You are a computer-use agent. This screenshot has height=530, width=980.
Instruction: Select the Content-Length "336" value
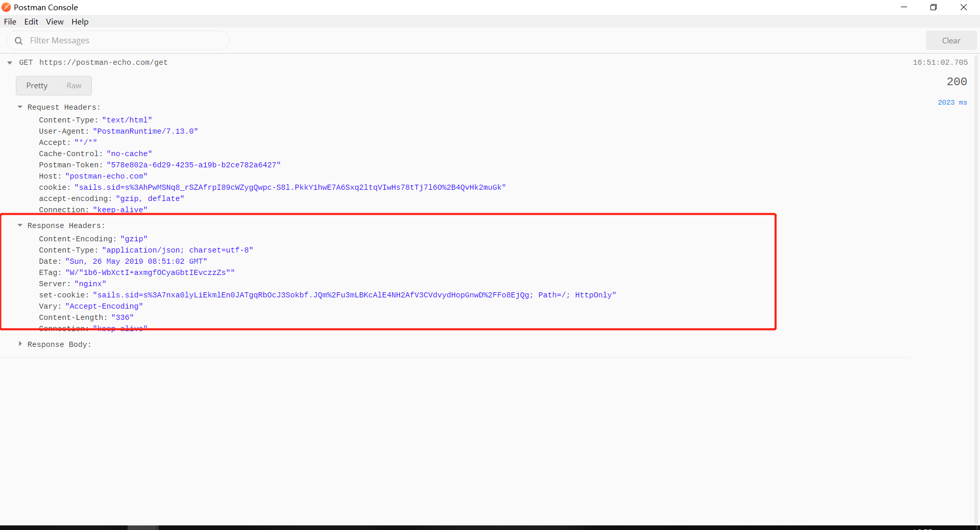[x=122, y=317]
